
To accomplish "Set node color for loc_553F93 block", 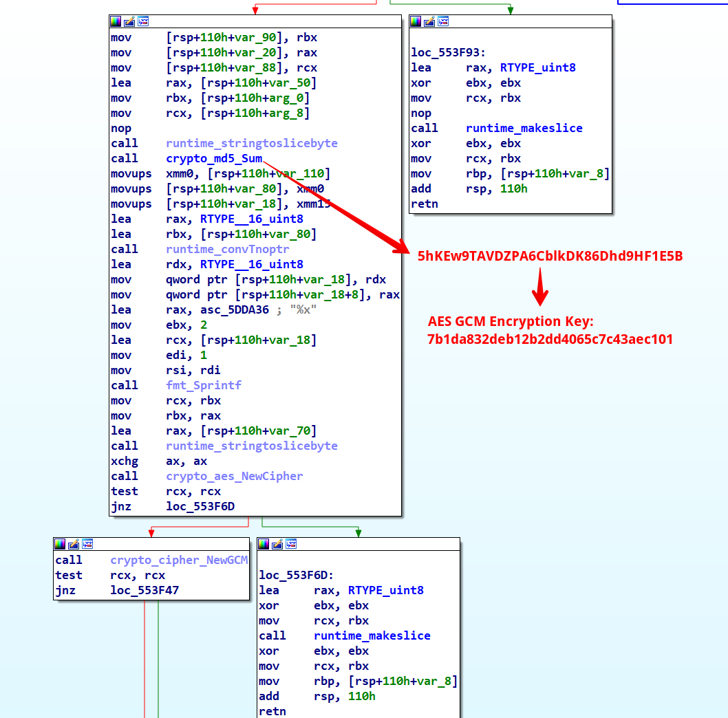I will (x=416, y=21).
